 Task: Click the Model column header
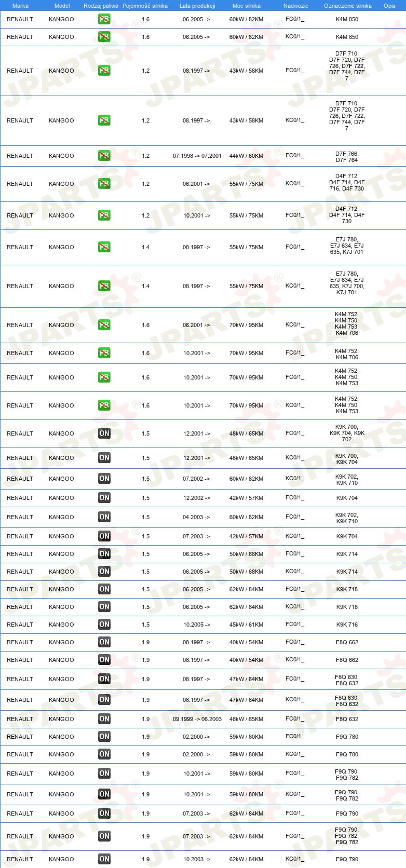[62, 6]
